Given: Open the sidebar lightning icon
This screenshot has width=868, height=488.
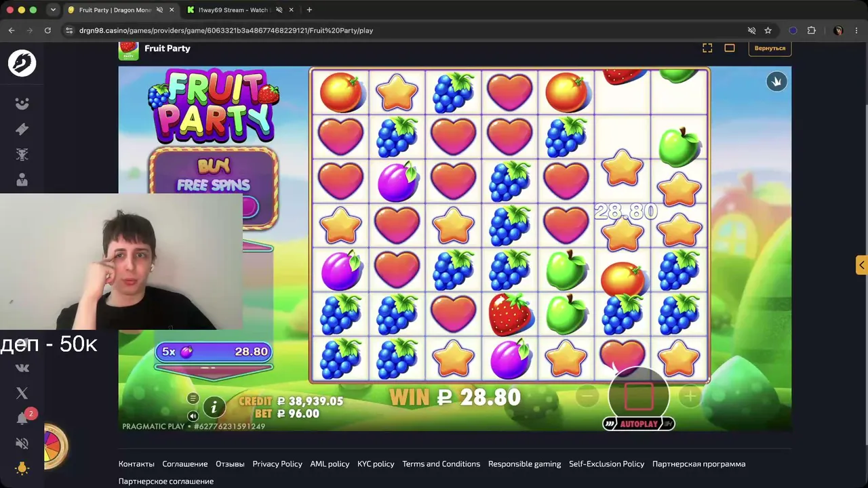Looking at the screenshot, I should click(22, 129).
